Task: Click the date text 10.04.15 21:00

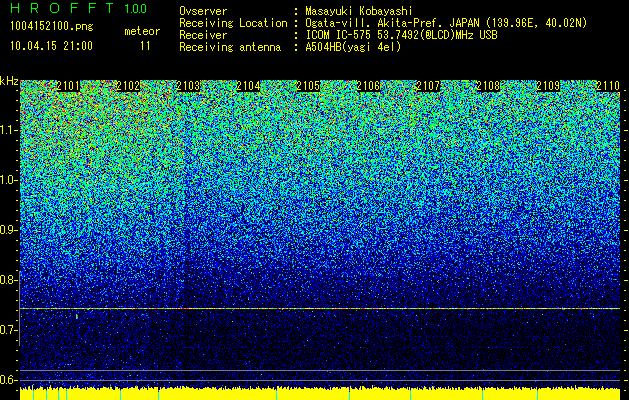Action: tap(51, 46)
